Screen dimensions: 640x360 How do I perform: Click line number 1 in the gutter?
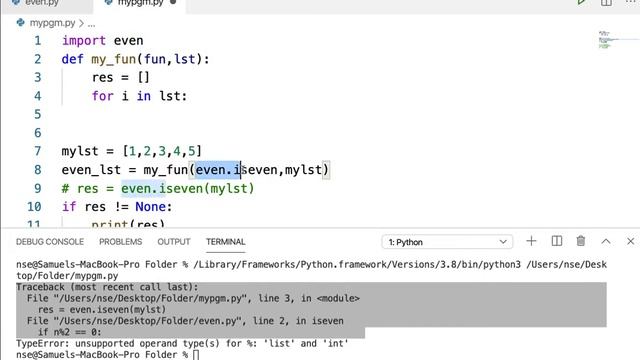click(38, 41)
